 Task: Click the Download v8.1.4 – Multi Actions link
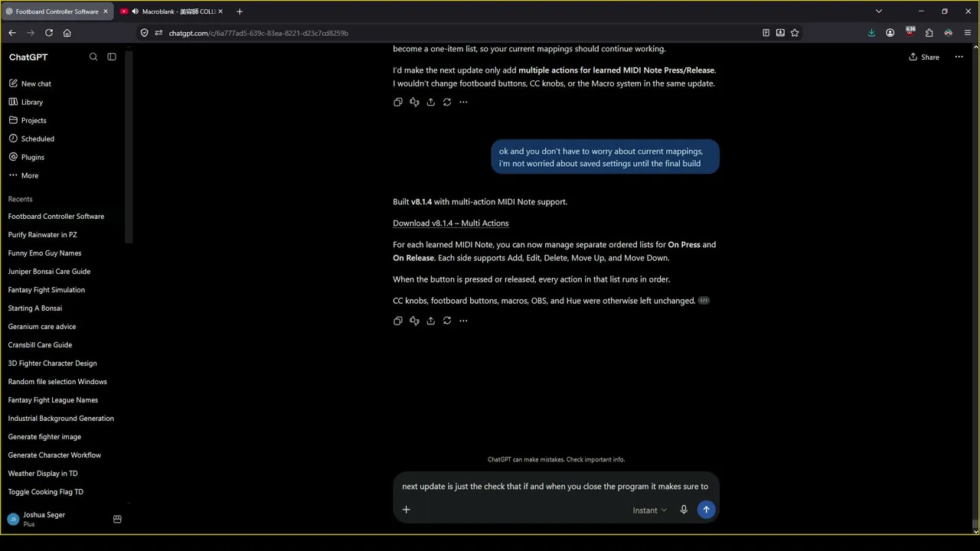point(451,223)
